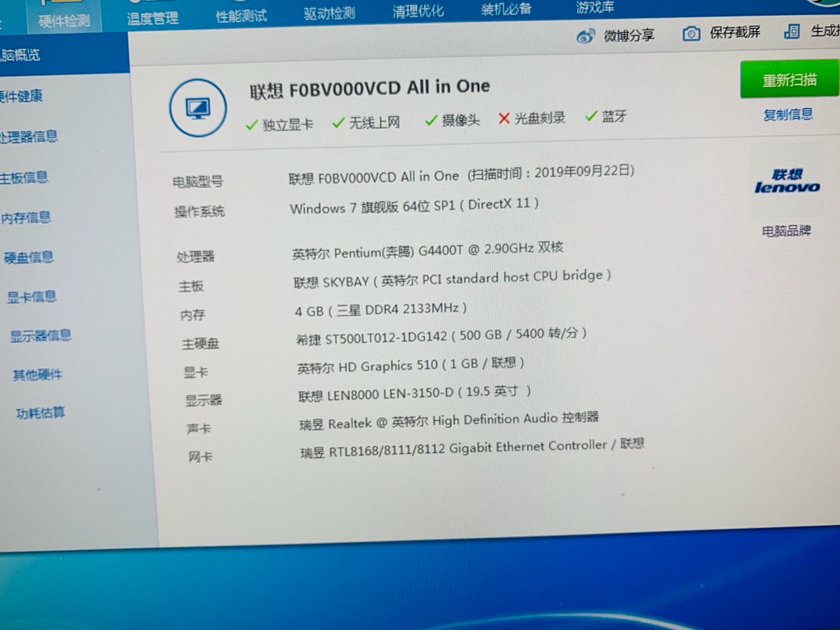
Task: Copy hardware info via 复制信息
Action: [788, 114]
